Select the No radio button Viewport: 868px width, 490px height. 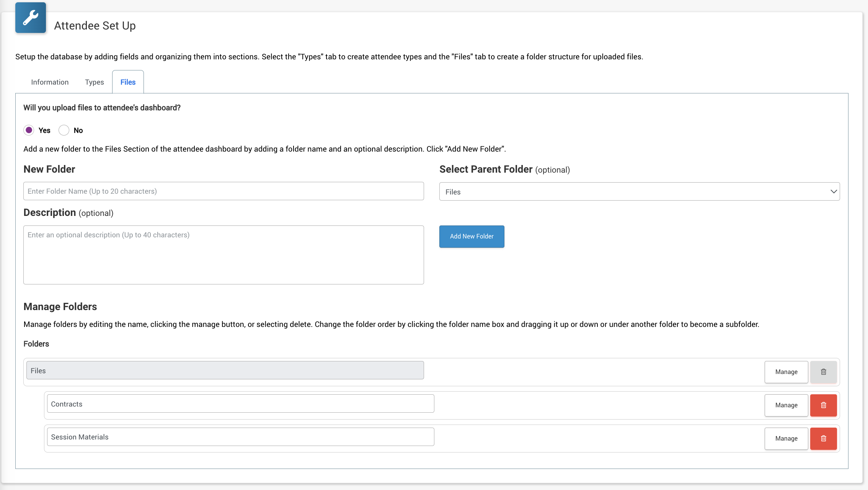(x=64, y=130)
